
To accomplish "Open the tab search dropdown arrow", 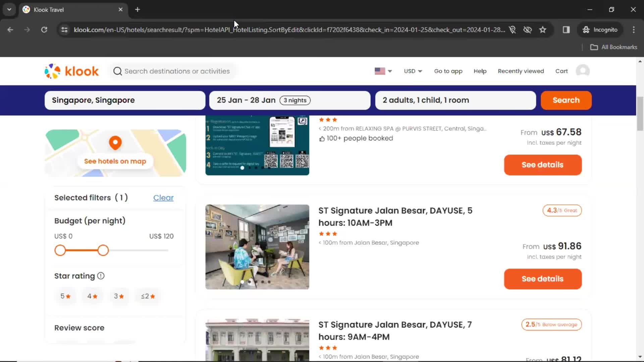I will [x=9, y=10].
